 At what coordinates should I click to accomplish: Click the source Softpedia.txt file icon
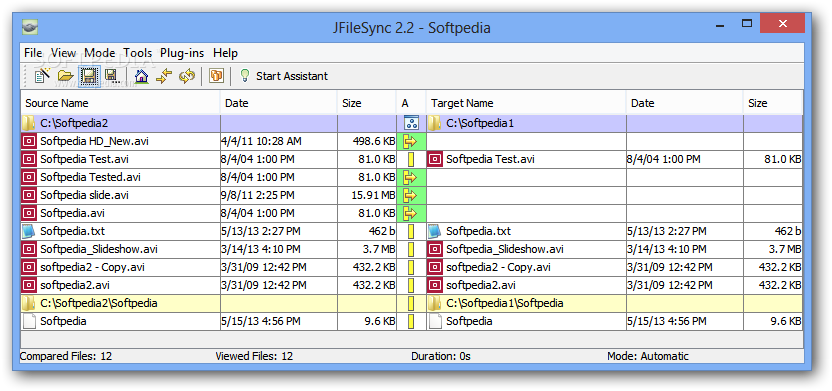29,231
